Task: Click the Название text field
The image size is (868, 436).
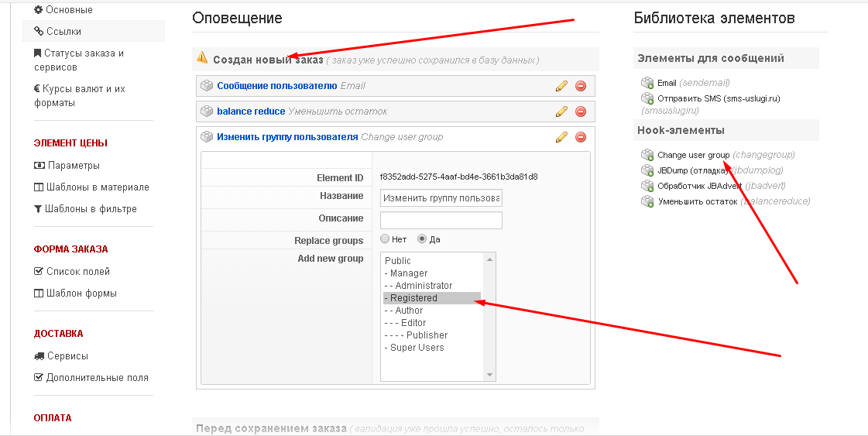Action: coord(441,197)
